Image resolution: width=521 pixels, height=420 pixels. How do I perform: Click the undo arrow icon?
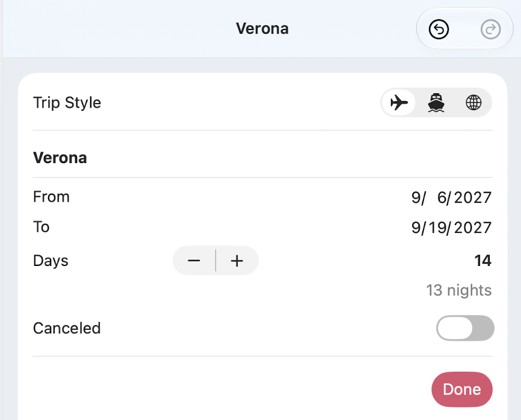[439, 29]
